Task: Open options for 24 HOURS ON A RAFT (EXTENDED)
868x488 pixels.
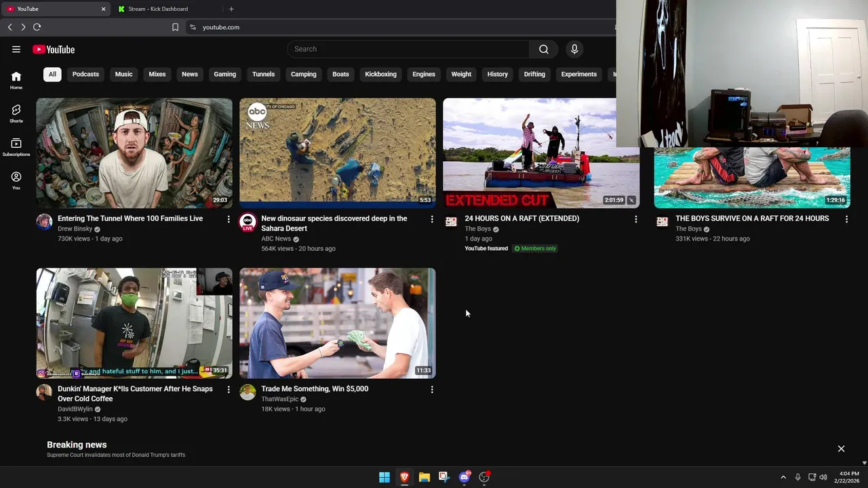Action: [x=635, y=219]
